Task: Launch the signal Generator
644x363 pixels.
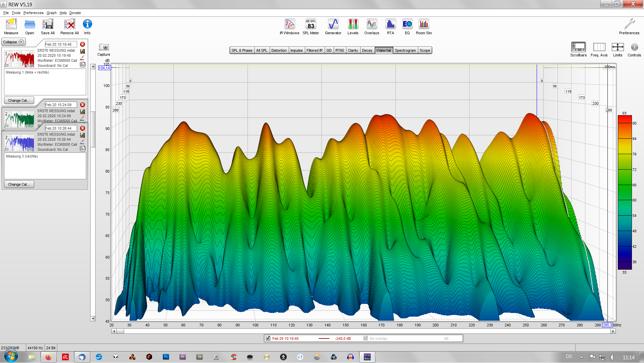Action: [x=333, y=25]
